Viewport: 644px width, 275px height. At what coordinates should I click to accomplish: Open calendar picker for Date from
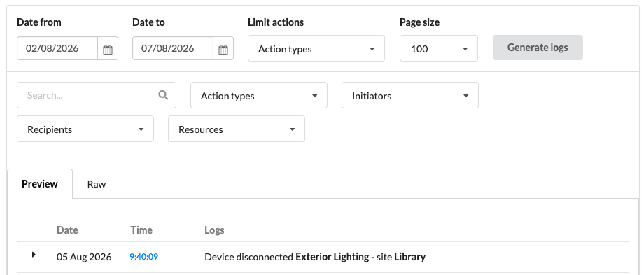108,49
